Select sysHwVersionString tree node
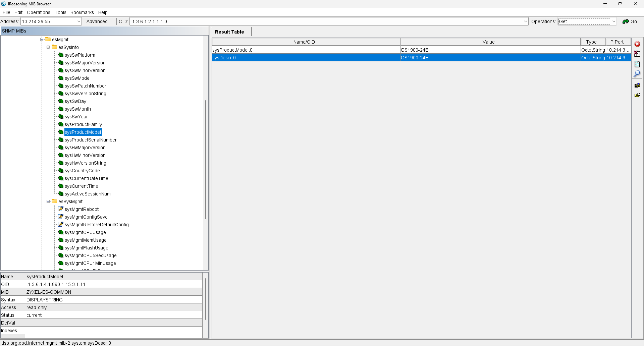Image resolution: width=644 pixels, height=346 pixels. coord(86,163)
